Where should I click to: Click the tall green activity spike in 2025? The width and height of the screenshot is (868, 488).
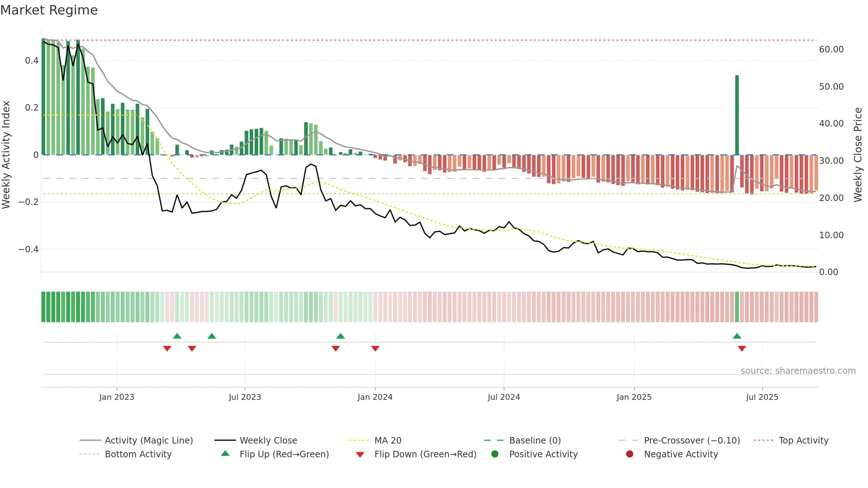(737, 115)
